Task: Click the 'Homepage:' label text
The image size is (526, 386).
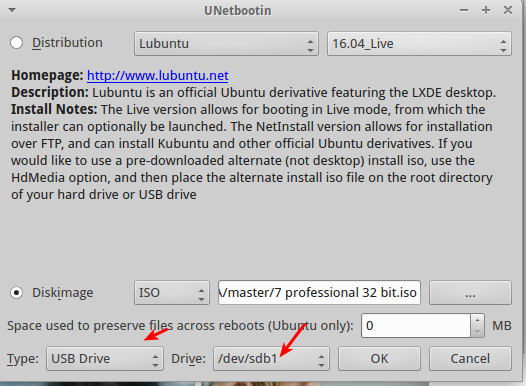Action: pos(47,75)
